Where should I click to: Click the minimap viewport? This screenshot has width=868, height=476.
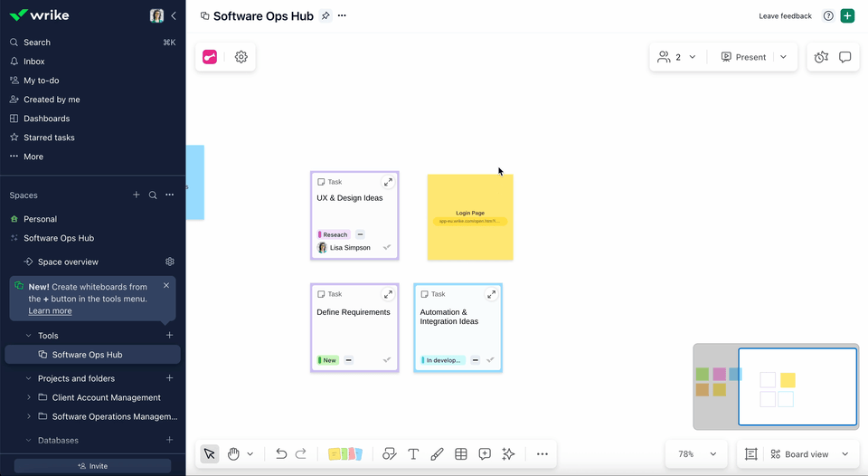point(797,386)
